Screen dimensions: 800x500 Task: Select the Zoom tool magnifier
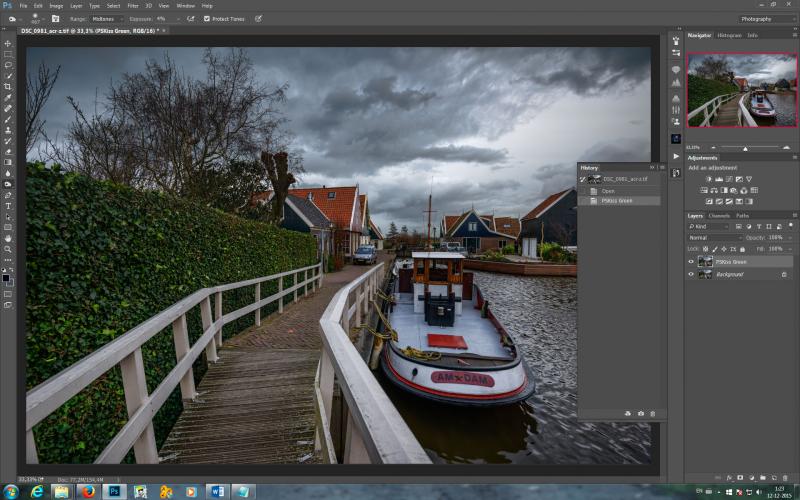tap(8, 249)
